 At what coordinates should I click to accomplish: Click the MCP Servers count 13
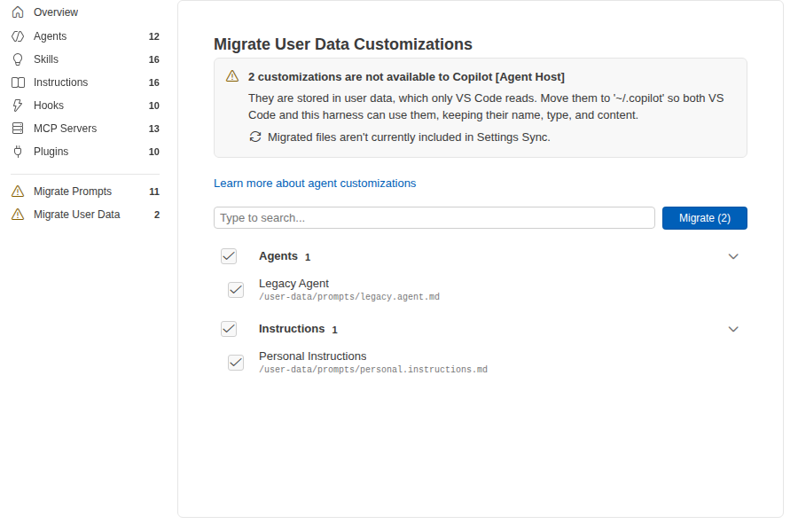153,129
